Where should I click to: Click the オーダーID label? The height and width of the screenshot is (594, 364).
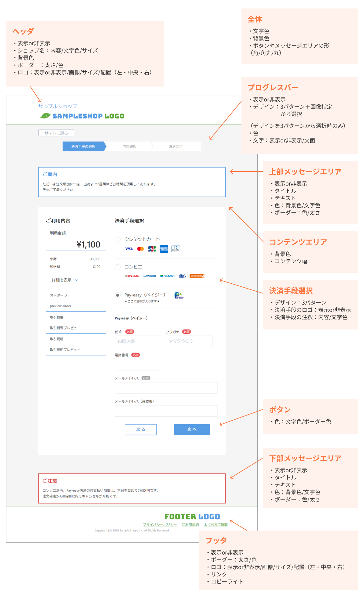pos(58,295)
